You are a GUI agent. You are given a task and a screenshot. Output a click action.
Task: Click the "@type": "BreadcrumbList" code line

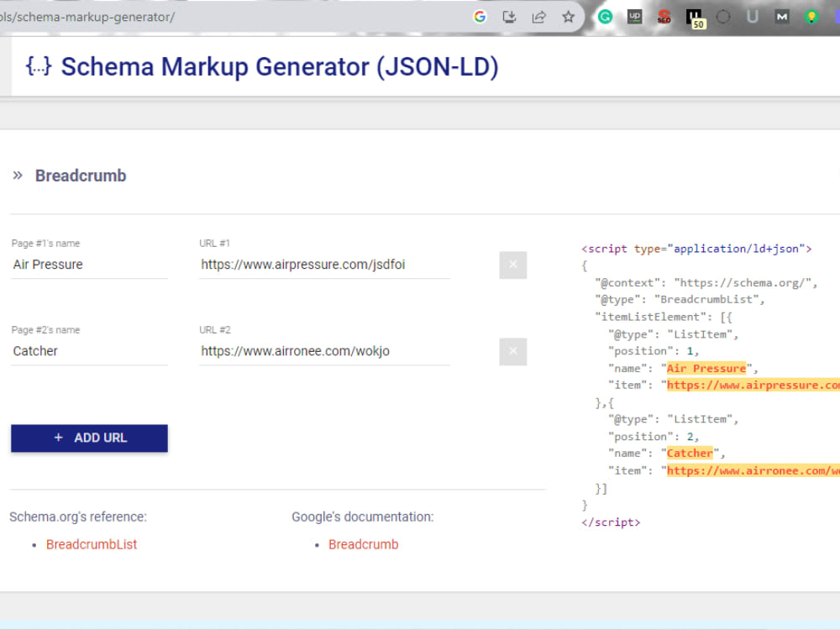(680, 300)
